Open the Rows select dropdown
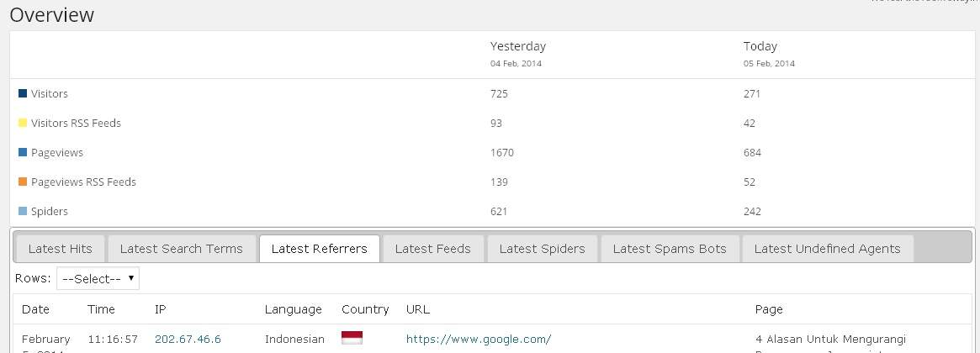The height and width of the screenshot is (353, 980). tap(98, 278)
